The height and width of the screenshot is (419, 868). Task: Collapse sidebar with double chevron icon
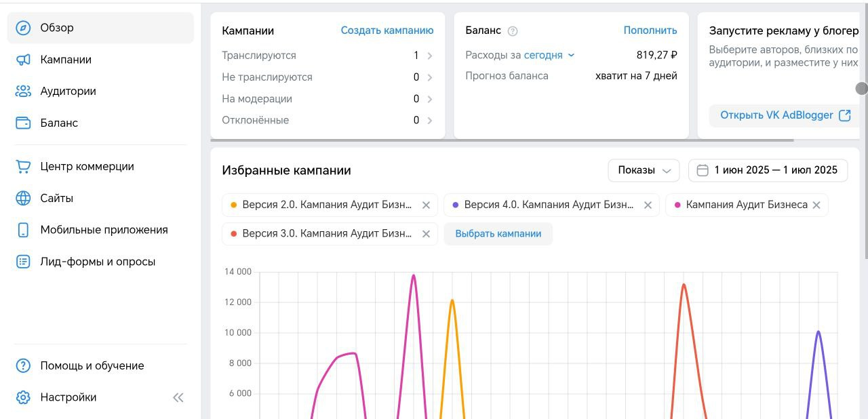pyautogui.click(x=178, y=398)
